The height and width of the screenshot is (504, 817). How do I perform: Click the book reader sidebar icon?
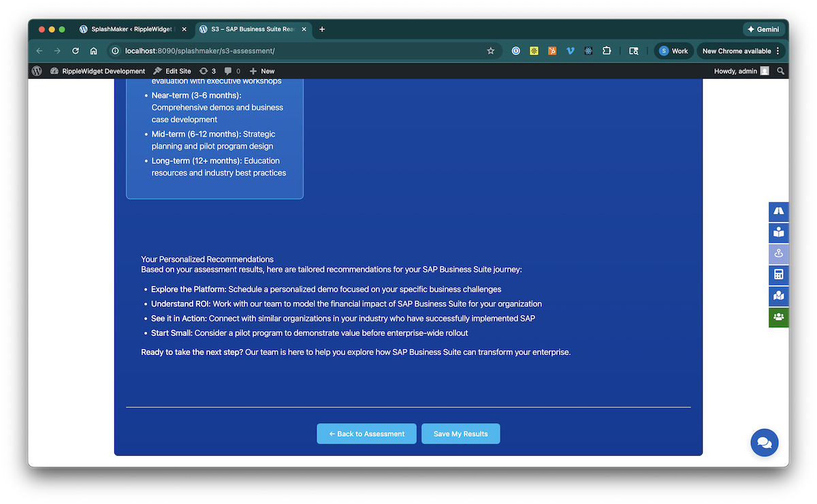coord(778,233)
